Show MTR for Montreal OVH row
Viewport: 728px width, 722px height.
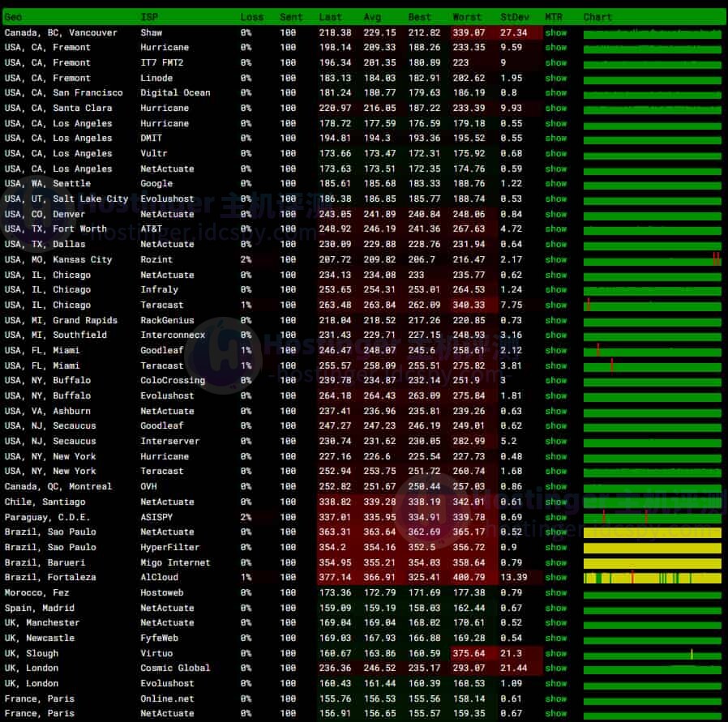[x=555, y=486]
